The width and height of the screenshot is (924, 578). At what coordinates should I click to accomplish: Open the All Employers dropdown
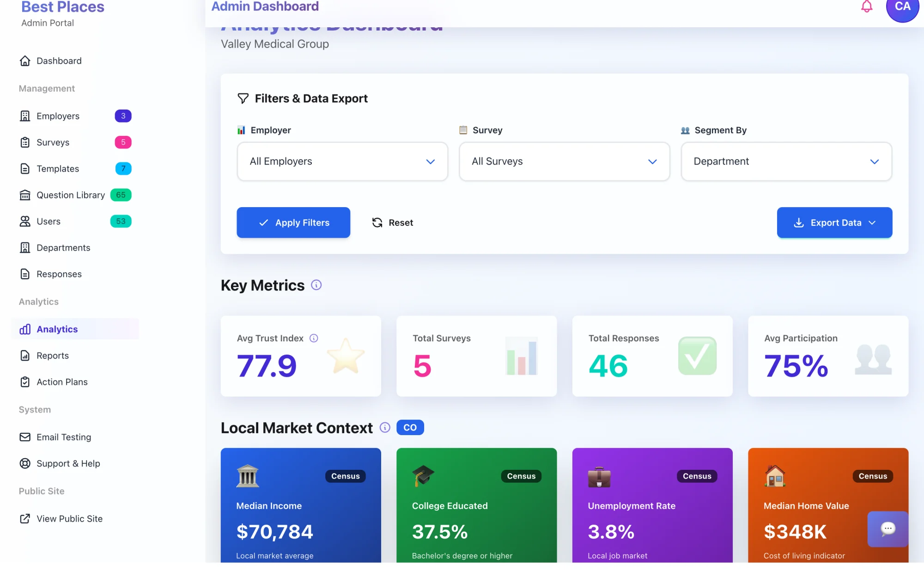coord(342,161)
